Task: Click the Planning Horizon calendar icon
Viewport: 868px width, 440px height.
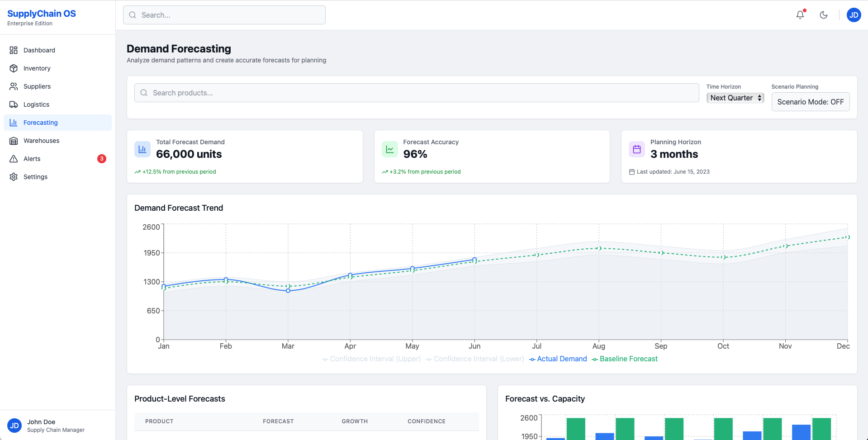Action: point(636,149)
